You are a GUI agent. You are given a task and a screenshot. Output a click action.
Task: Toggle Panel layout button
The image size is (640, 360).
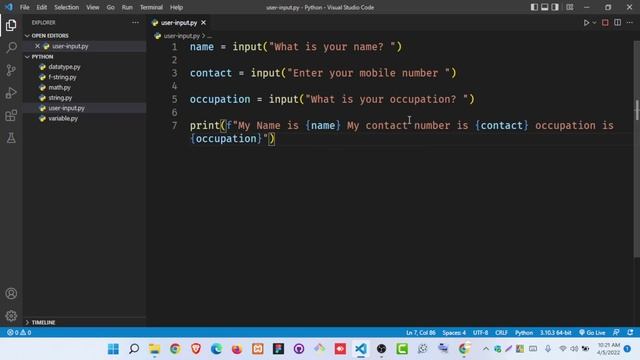[544, 7]
